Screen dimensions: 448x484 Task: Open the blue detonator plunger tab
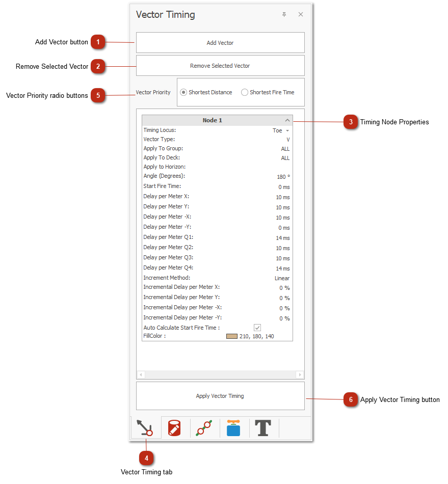tap(233, 428)
